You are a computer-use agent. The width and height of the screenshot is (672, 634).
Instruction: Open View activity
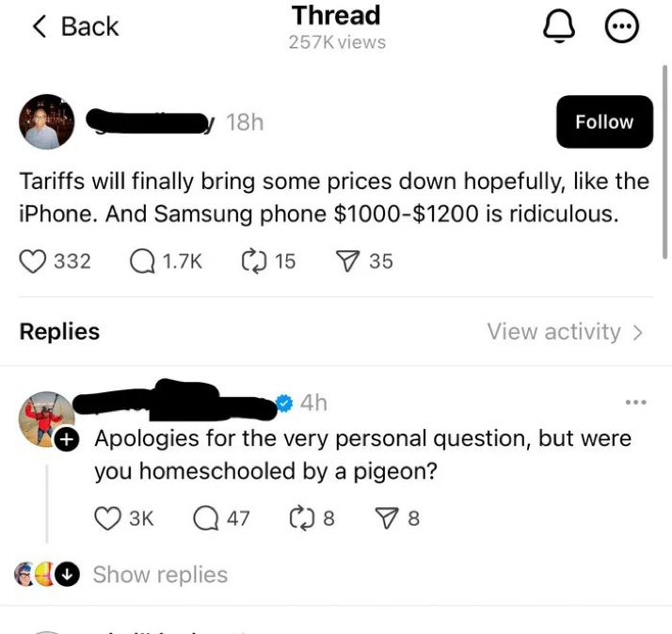click(565, 331)
